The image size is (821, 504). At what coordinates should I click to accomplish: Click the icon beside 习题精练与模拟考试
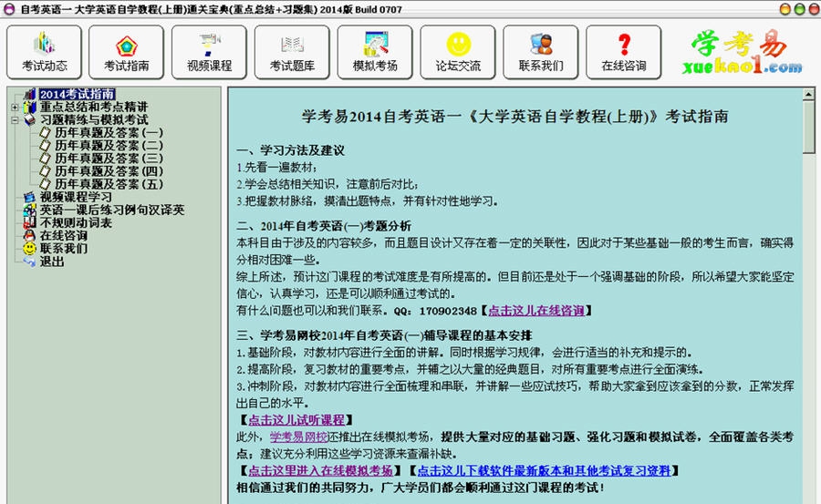(x=30, y=120)
